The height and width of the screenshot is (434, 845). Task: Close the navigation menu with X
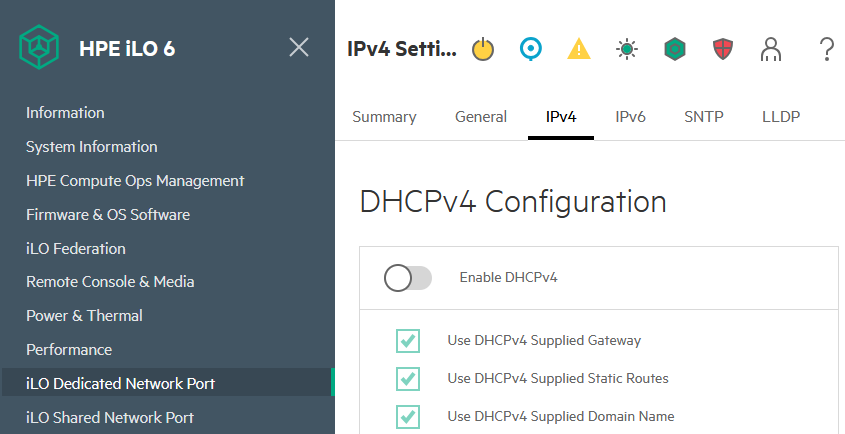tap(299, 47)
